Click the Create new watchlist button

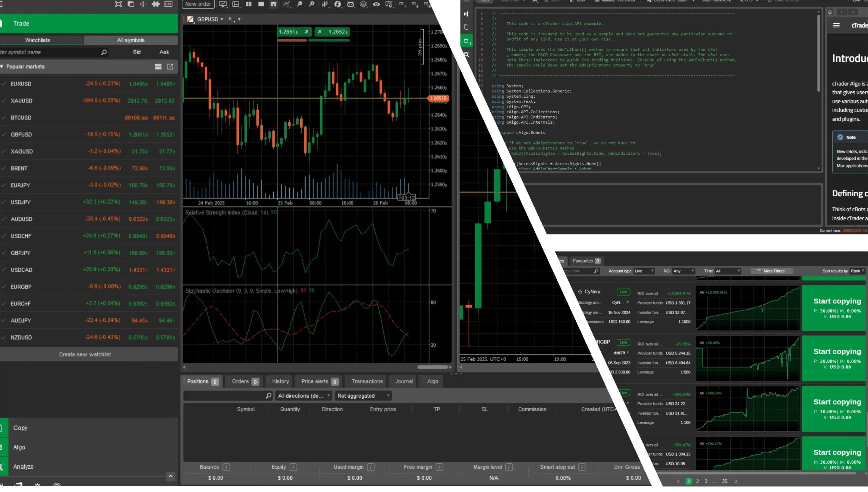[89, 355]
